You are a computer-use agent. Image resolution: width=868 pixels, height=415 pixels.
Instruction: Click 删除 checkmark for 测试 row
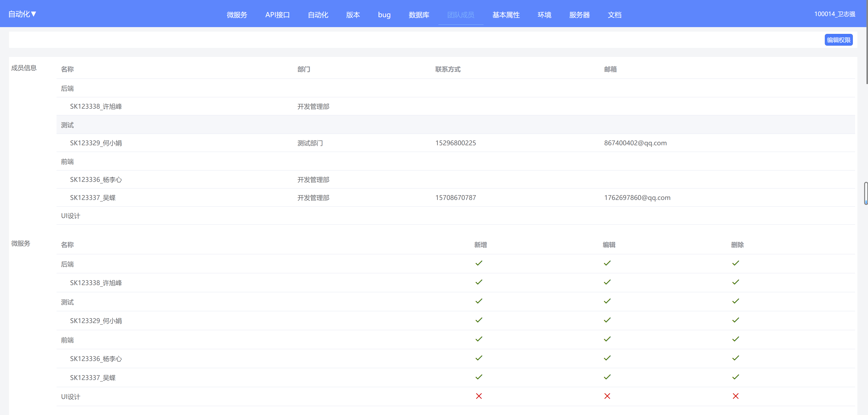(736, 301)
